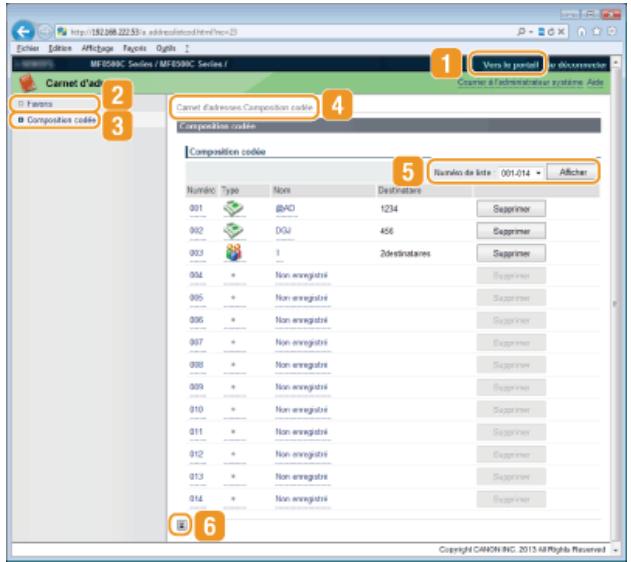Click the page vertical scrollbar

[615, 304]
